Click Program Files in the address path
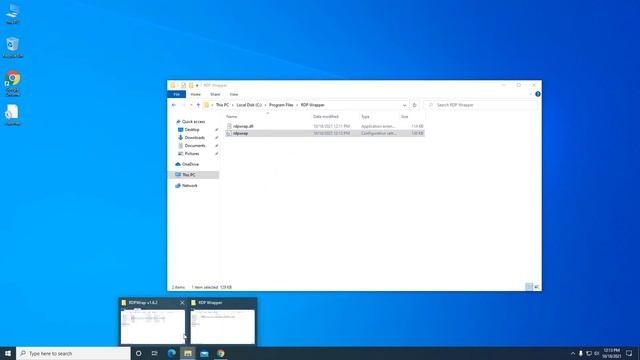This screenshot has height=360, width=640. pos(281,105)
